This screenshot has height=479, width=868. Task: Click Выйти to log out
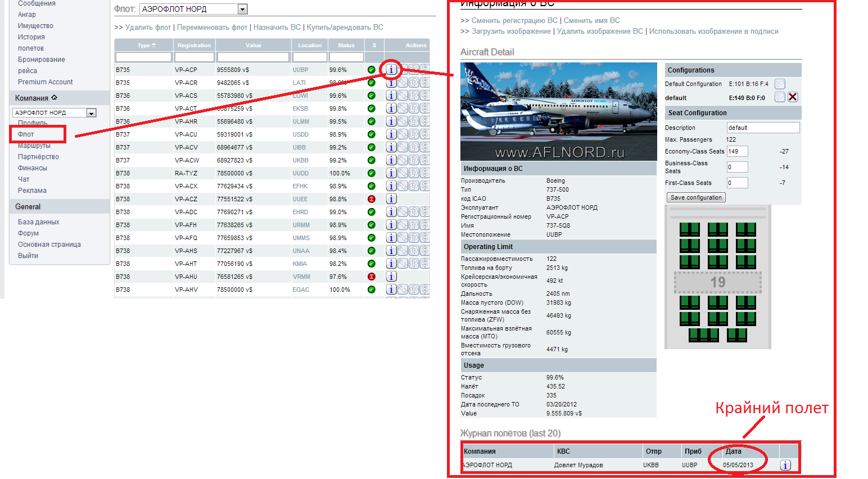[x=28, y=256]
